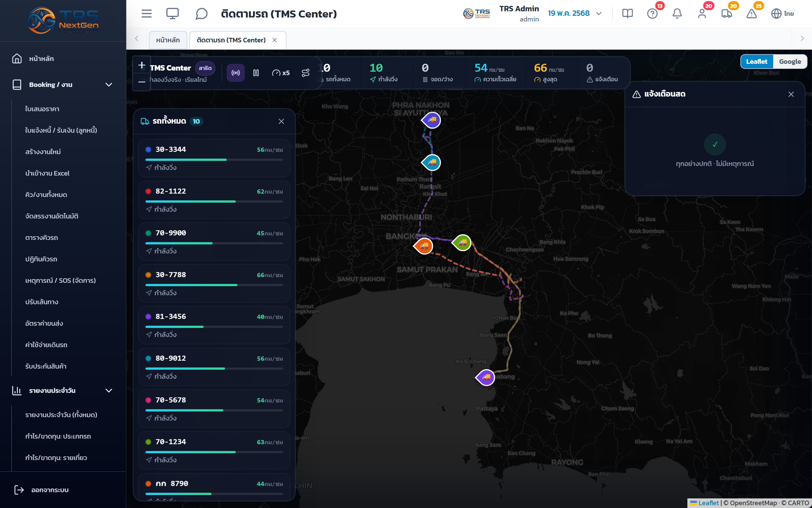812x508 pixels.
Task: Open อัตราค่าขนส่ง menu item
Action: click(x=44, y=323)
